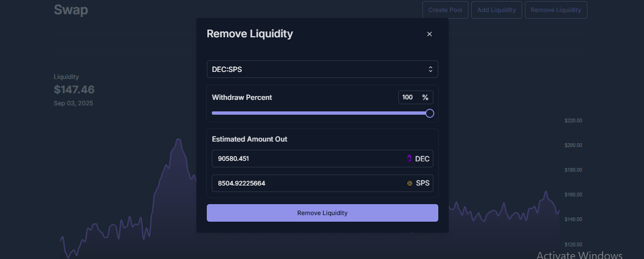The image size is (644, 259).
Task: Click the percent sign beside withdraw input
Action: pyautogui.click(x=425, y=98)
